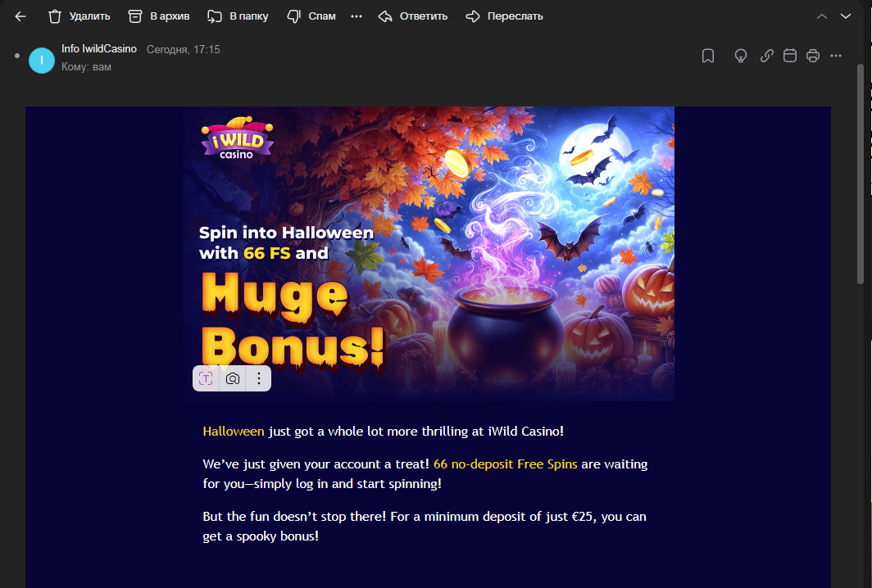Screen dimensions: 872x588
Task: Toggle the bookmark flag on this email
Action: [x=708, y=56]
